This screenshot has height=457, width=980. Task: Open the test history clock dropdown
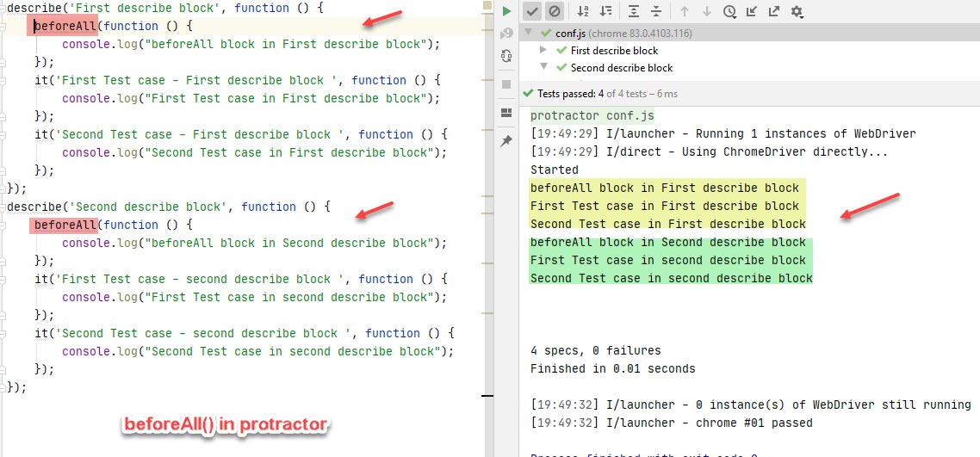(x=729, y=11)
